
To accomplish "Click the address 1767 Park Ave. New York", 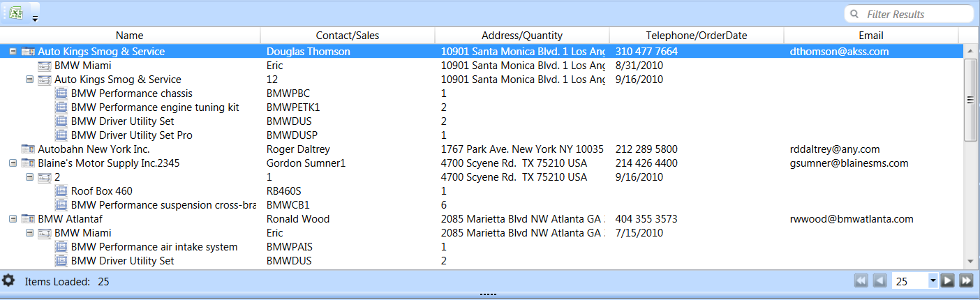I will tap(522, 149).
